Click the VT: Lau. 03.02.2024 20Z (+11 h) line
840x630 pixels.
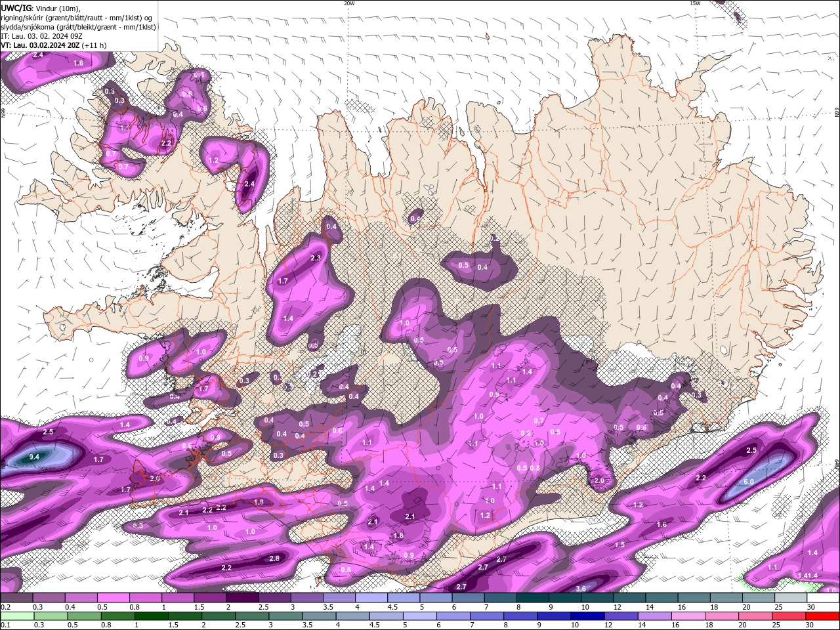54,45
